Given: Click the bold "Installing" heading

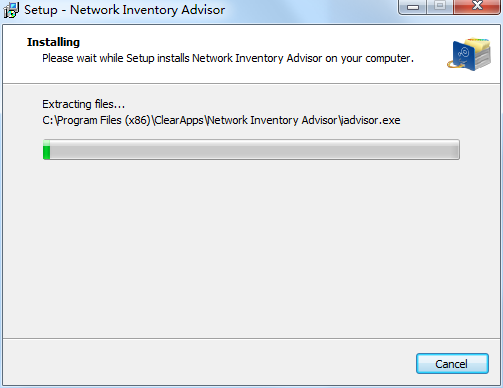Looking at the screenshot, I should [53, 42].
